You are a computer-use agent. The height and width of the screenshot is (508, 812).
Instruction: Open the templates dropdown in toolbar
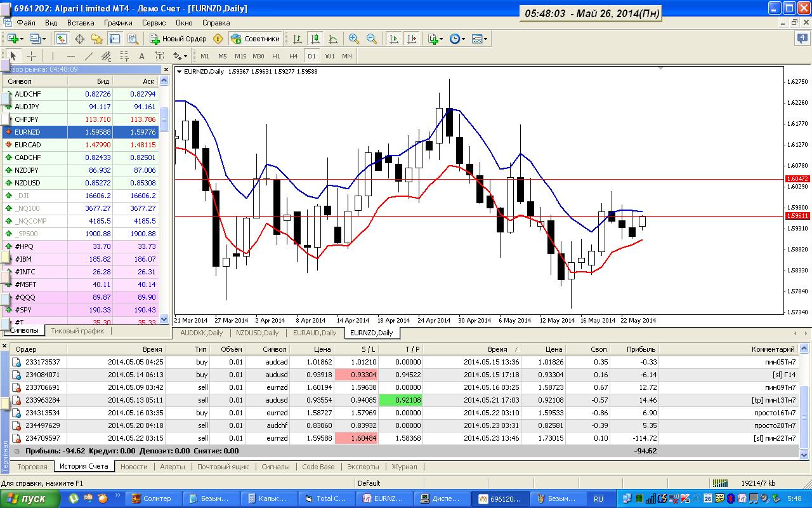480,39
